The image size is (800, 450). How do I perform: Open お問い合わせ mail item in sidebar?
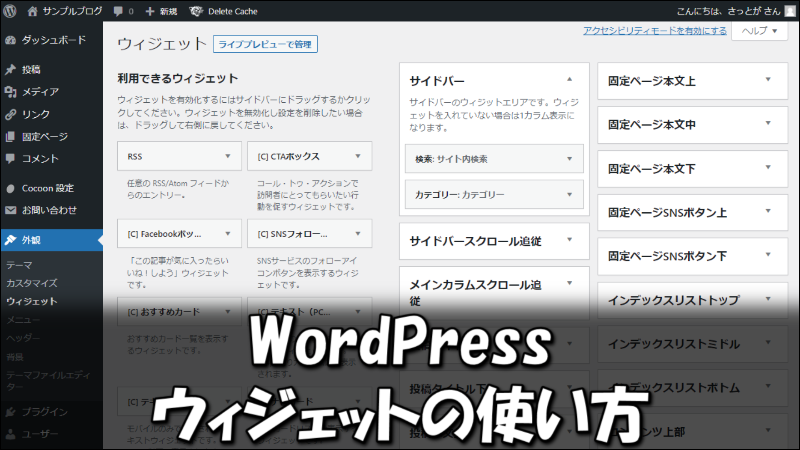click(48, 210)
